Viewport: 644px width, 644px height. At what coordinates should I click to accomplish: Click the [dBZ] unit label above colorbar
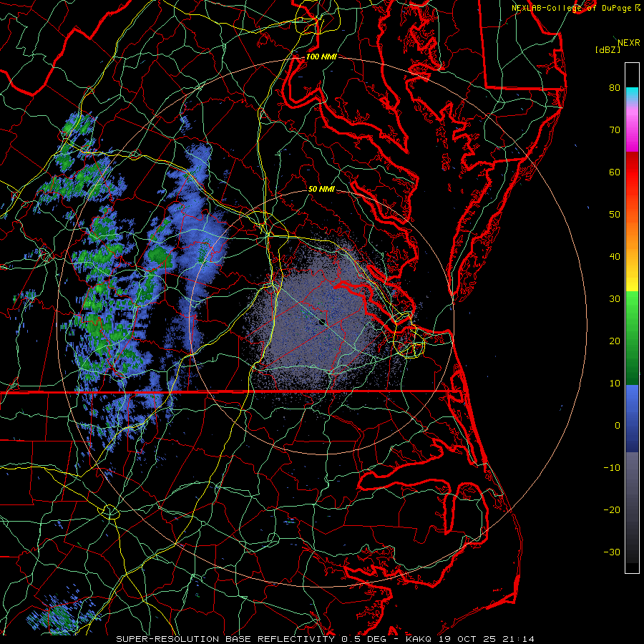click(608, 49)
